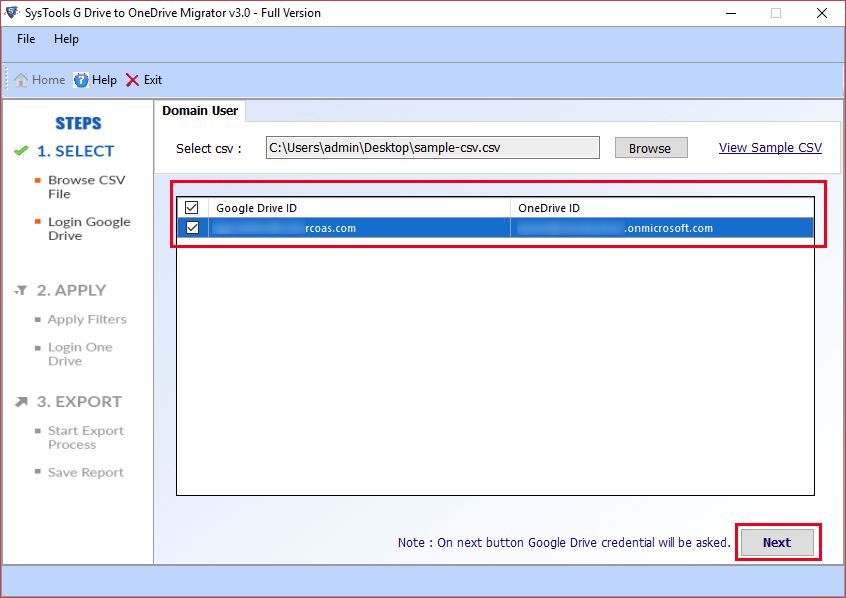Click the OneDrive ID column header
Screen dimensions: 846x598
pyautogui.click(x=662, y=208)
